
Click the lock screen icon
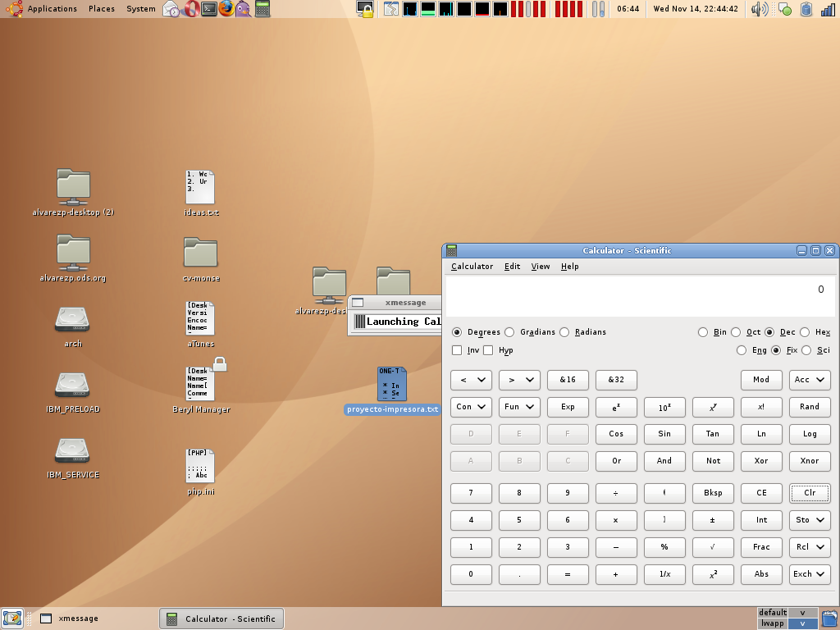tap(366, 9)
